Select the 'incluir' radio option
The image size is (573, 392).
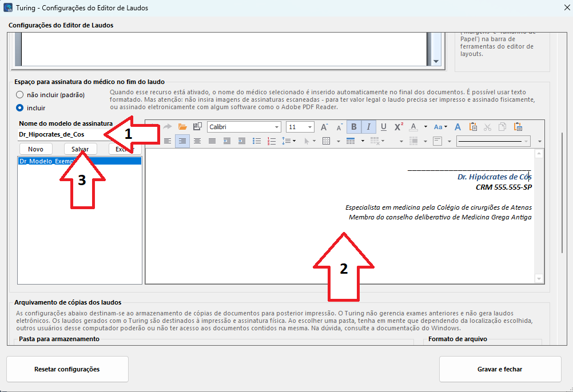(x=20, y=107)
